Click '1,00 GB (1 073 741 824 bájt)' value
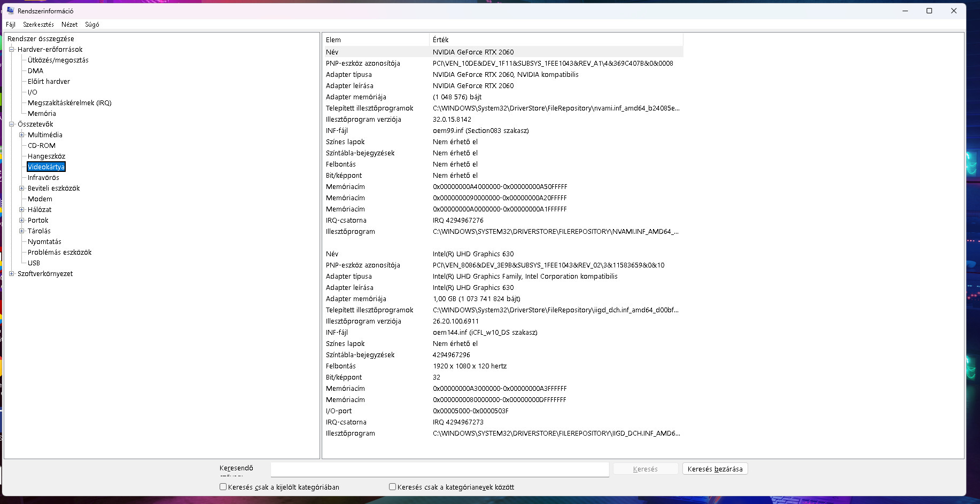The width and height of the screenshot is (980, 504). click(477, 298)
